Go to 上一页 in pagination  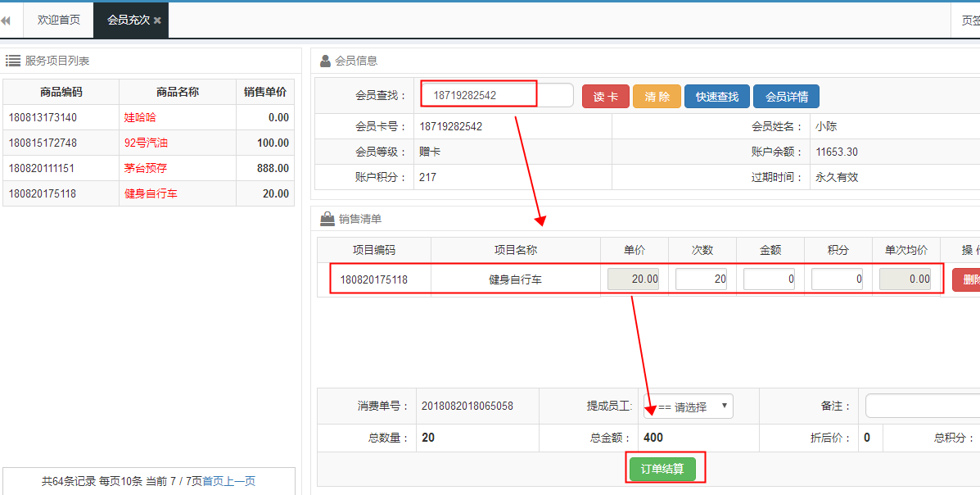pyautogui.click(x=240, y=481)
